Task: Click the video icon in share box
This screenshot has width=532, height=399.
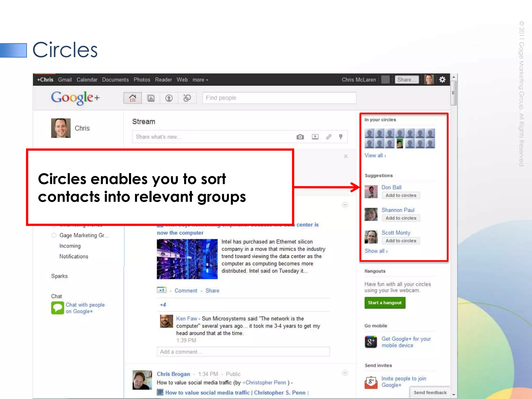Action: coord(315,137)
